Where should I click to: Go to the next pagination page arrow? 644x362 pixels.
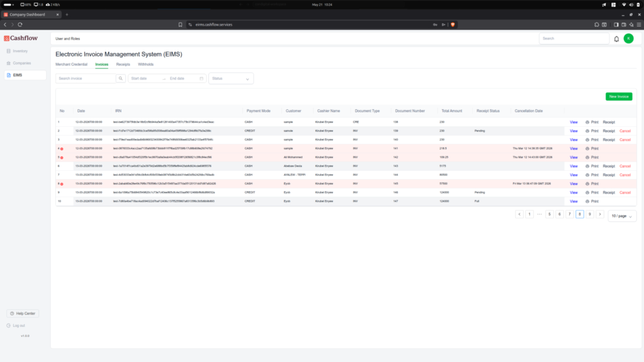pyautogui.click(x=599, y=214)
